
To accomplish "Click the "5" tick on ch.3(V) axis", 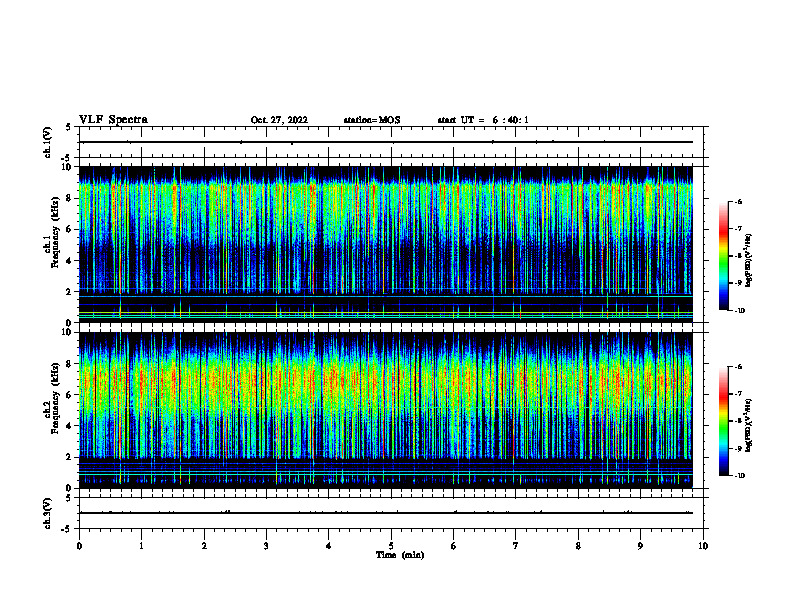I will (x=68, y=498).
